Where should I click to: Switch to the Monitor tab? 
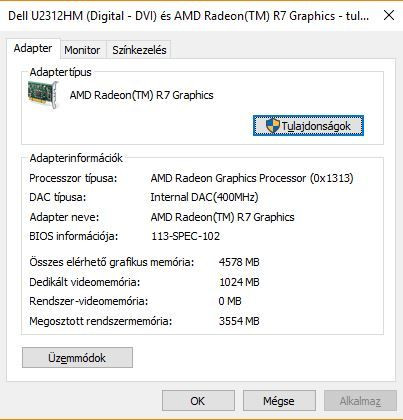[82, 50]
